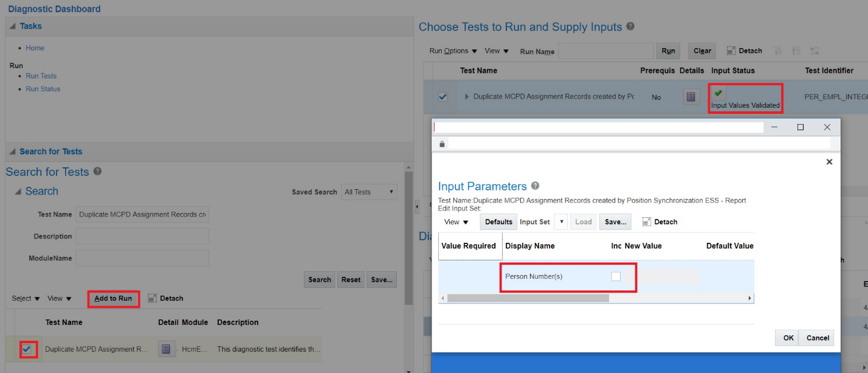This screenshot has height=373, width=868.
Task: Confirm dialog with OK button
Action: (788, 338)
